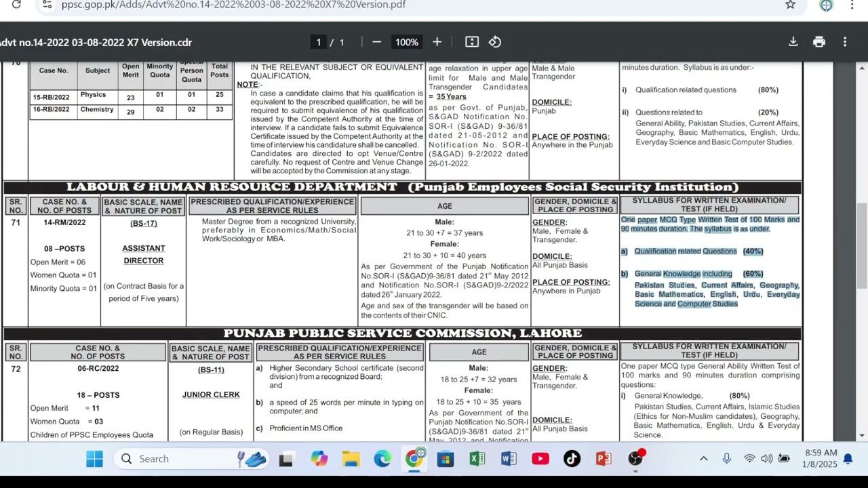
Task: Click the 100% zoom level field
Action: click(x=407, y=42)
